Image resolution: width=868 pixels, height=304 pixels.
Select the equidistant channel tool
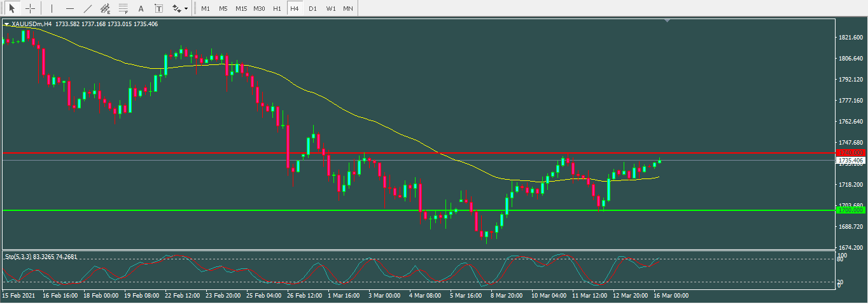tap(105, 9)
